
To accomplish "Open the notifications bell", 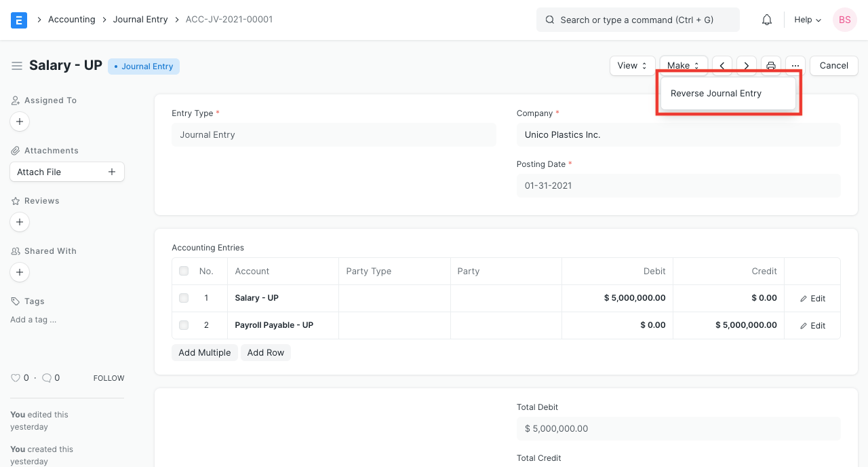I will pos(767,20).
